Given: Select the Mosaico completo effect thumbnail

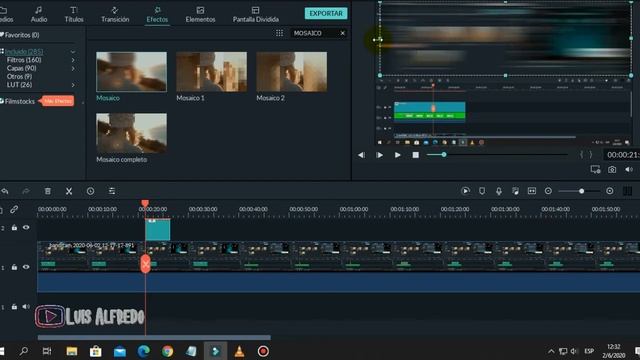Looking at the screenshot, I should click(131, 133).
